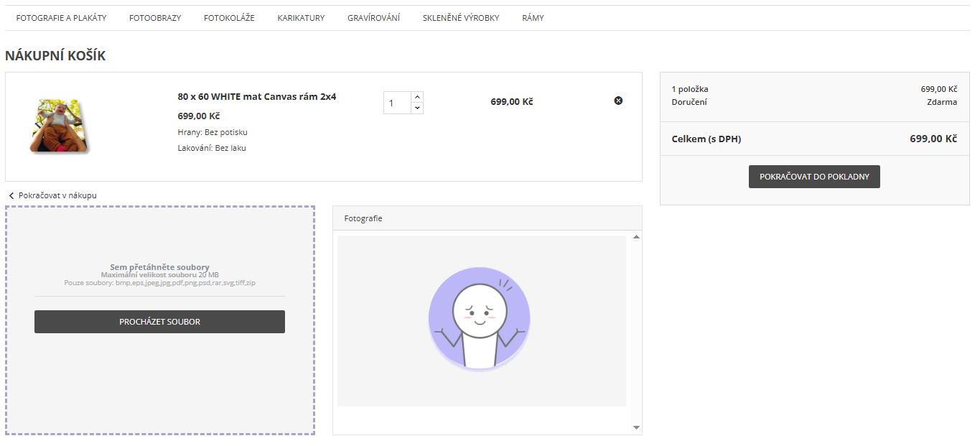
Task: Go to Fotokoláže category
Action: pyautogui.click(x=229, y=18)
